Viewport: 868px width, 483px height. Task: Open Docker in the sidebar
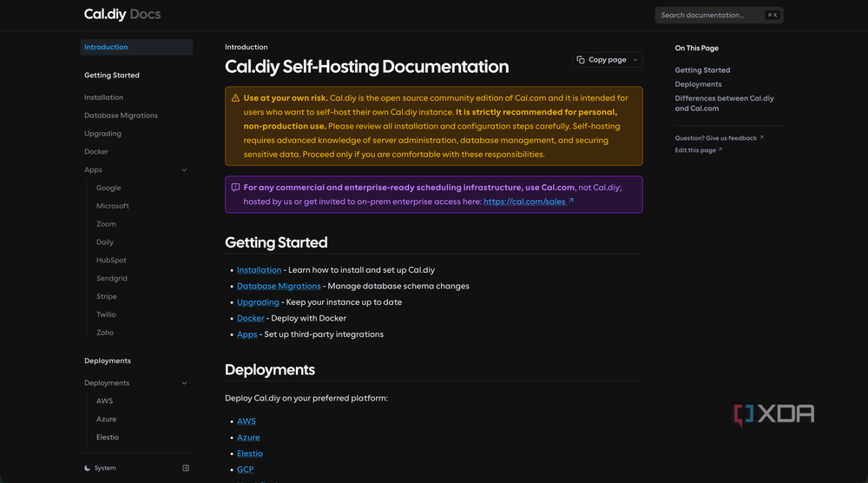point(96,152)
